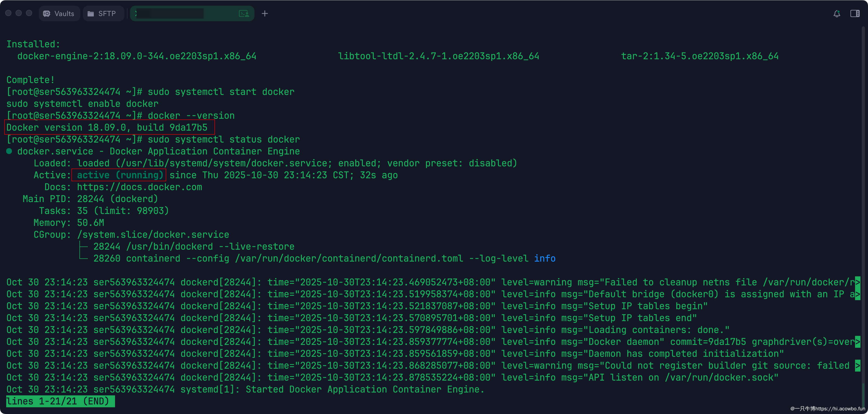
Task: Click the macOS close window dot
Action: (9, 13)
